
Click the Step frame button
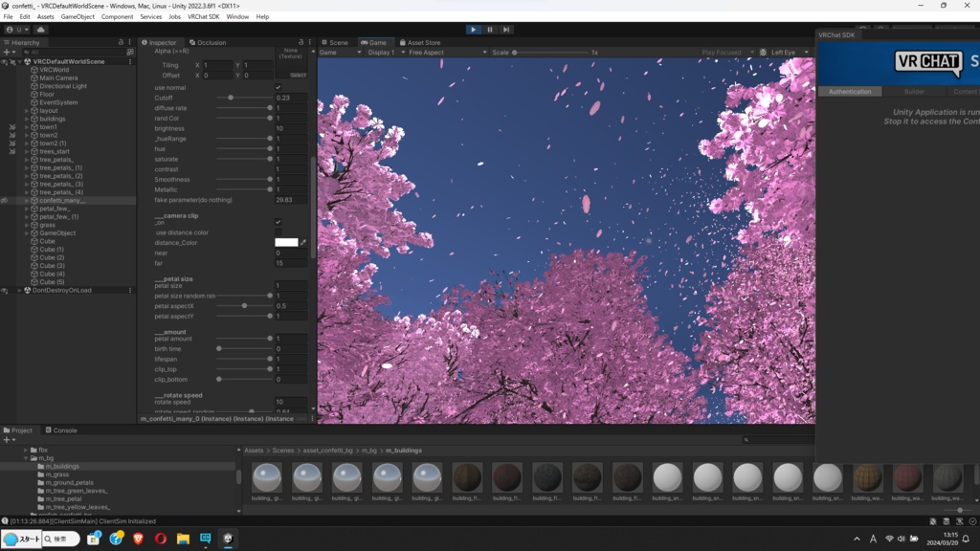(x=506, y=30)
